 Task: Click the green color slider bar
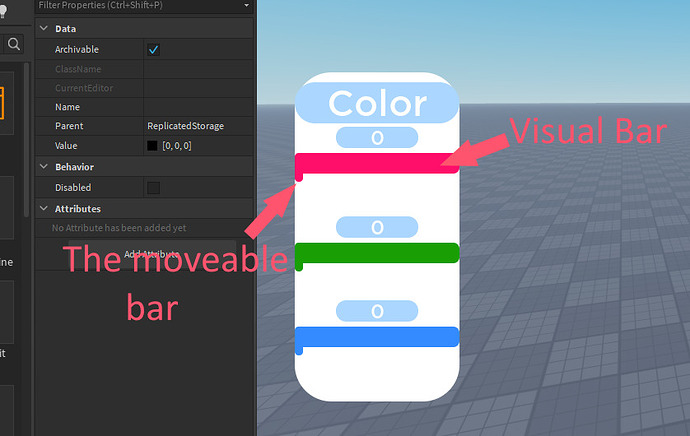pyautogui.click(x=377, y=253)
